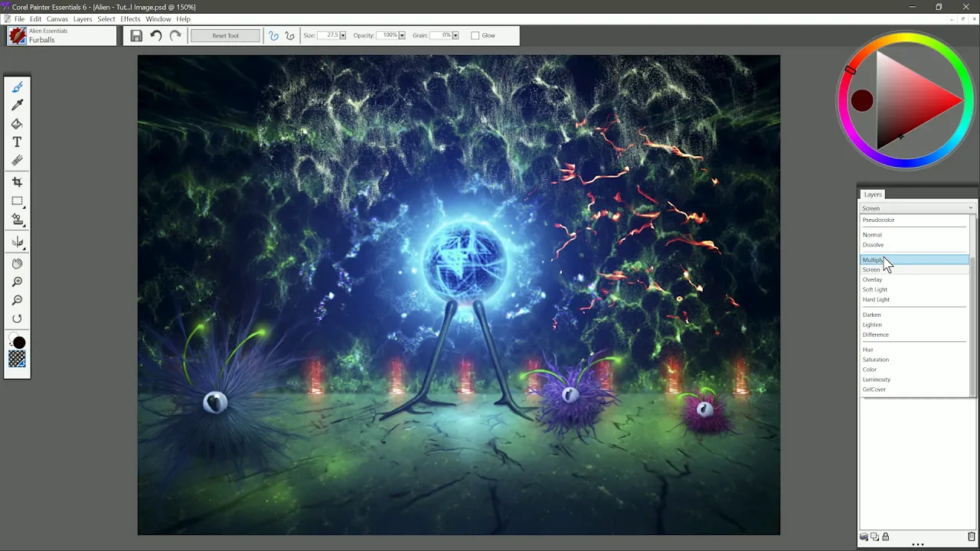This screenshot has height=551, width=980.
Task: Choose Lighten composite method
Action: tap(914, 324)
